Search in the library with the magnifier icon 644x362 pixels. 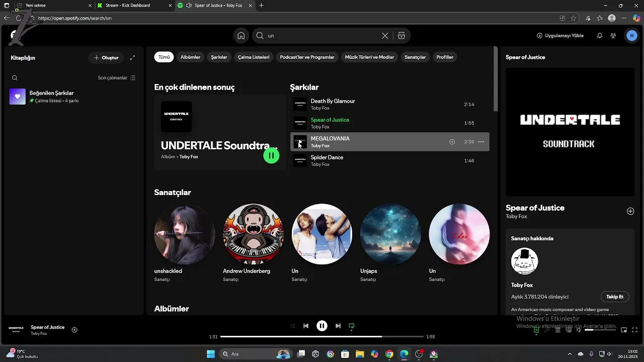[15, 78]
